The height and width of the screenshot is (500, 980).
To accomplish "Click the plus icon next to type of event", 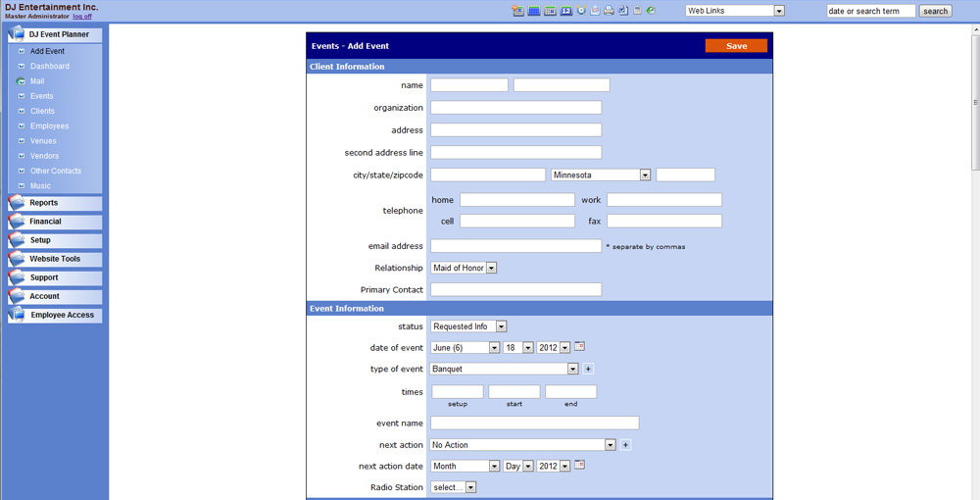I will [588, 370].
